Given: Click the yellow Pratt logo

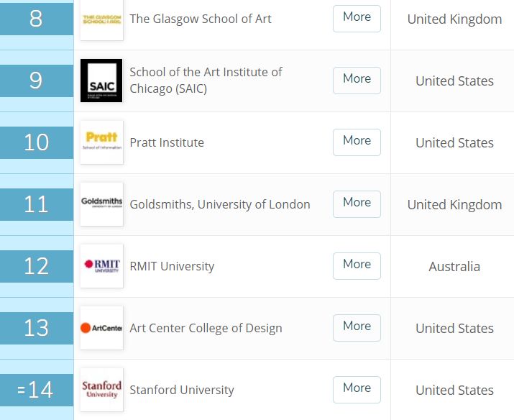Looking at the screenshot, I should (x=101, y=142).
